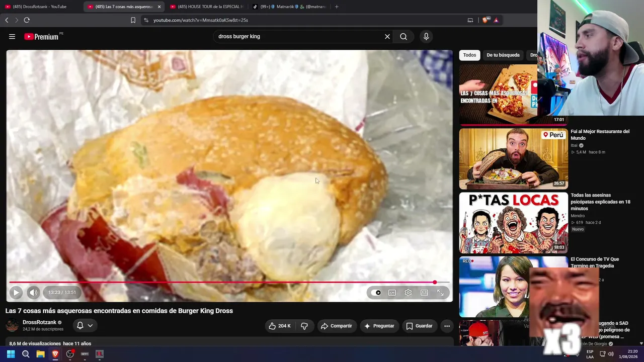Click the picture-in-picture icon in the address bar

470,20
